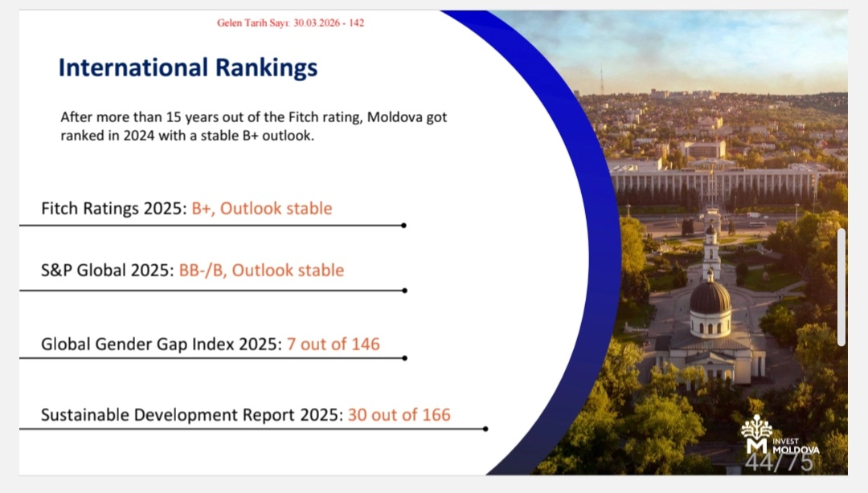The image size is (868, 493).
Task: Click the cathedral dome in the photo
Action: [x=710, y=297]
